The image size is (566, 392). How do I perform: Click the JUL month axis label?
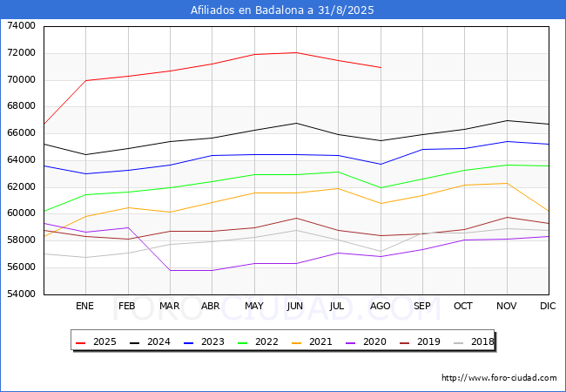coord(337,306)
